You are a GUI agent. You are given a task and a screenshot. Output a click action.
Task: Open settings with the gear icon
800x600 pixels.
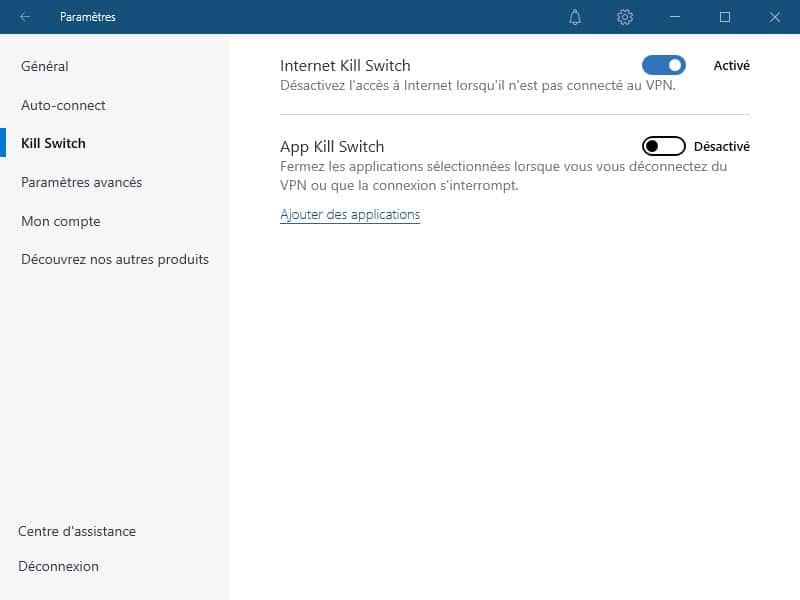[625, 17]
